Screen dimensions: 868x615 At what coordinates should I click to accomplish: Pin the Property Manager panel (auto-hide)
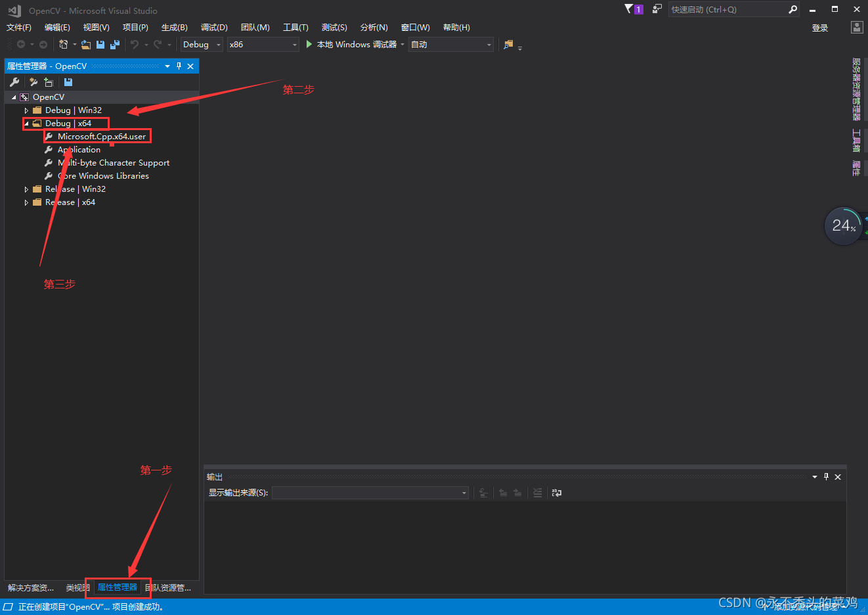pos(179,66)
